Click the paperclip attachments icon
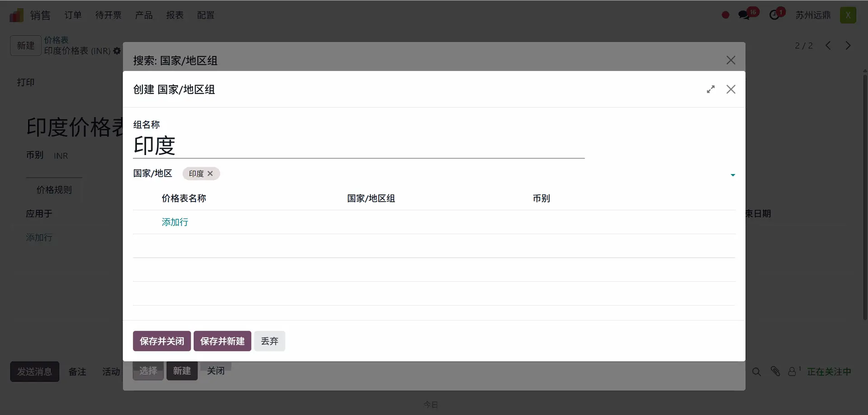 [775, 372]
